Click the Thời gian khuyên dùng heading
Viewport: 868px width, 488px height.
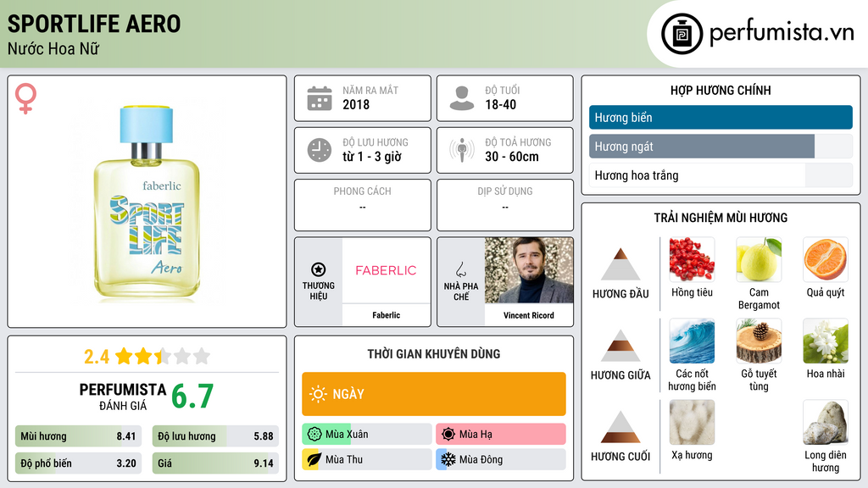click(x=434, y=353)
